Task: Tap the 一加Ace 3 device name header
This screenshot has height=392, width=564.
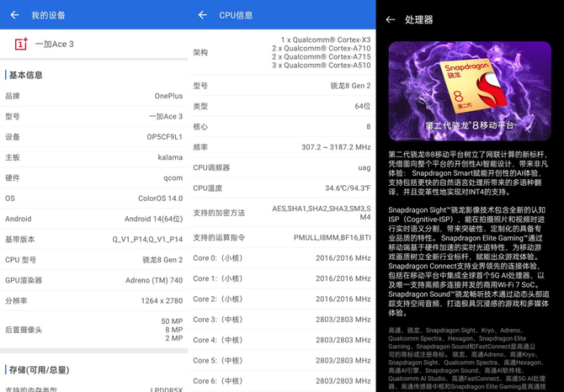Action: pyautogui.click(x=55, y=45)
